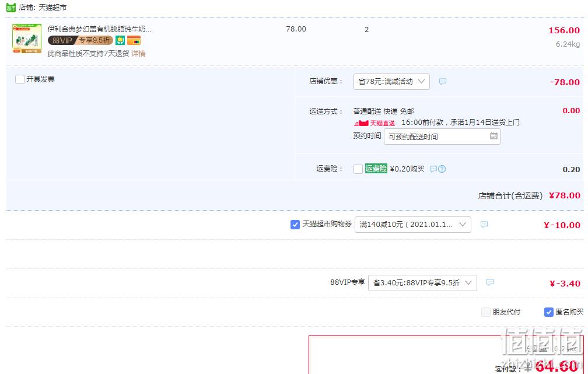Click the 156.00 item subtotal
588x374 pixels.
(x=564, y=30)
